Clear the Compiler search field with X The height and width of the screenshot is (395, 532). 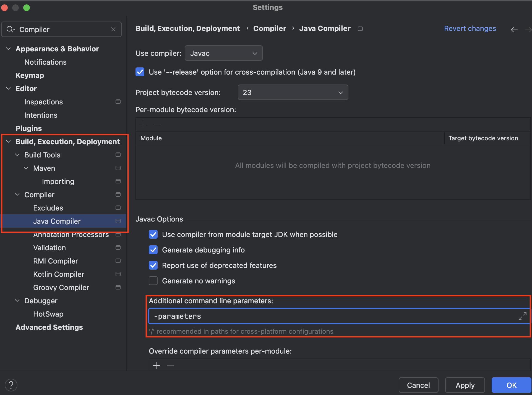(113, 29)
